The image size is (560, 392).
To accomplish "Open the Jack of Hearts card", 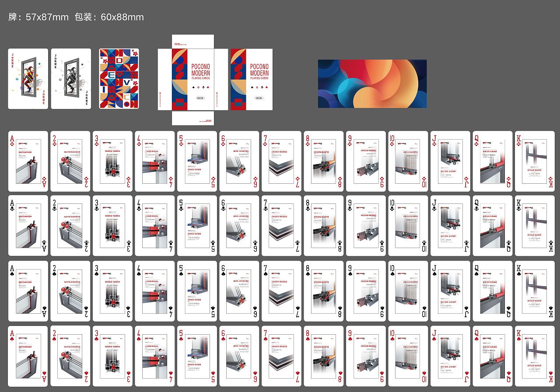I will point(450,356).
